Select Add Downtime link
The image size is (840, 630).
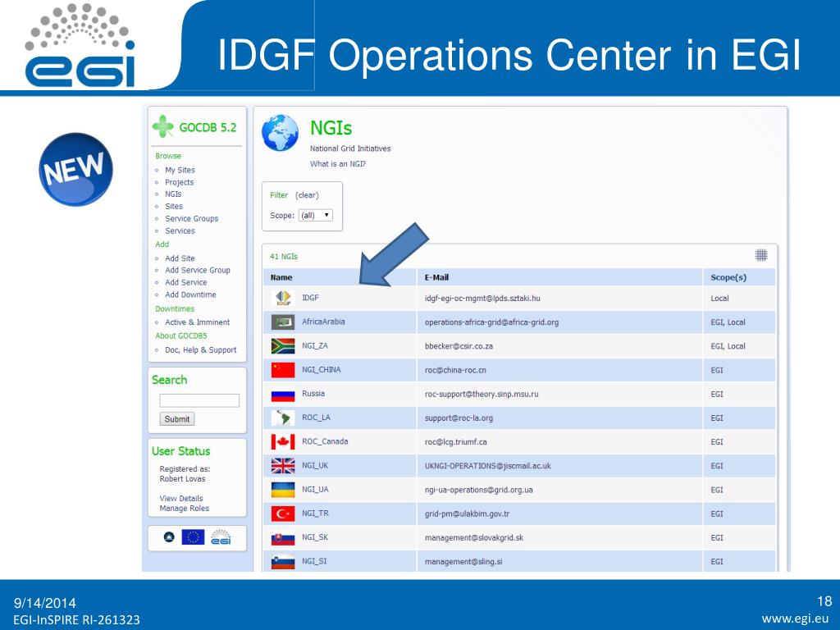(x=190, y=294)
